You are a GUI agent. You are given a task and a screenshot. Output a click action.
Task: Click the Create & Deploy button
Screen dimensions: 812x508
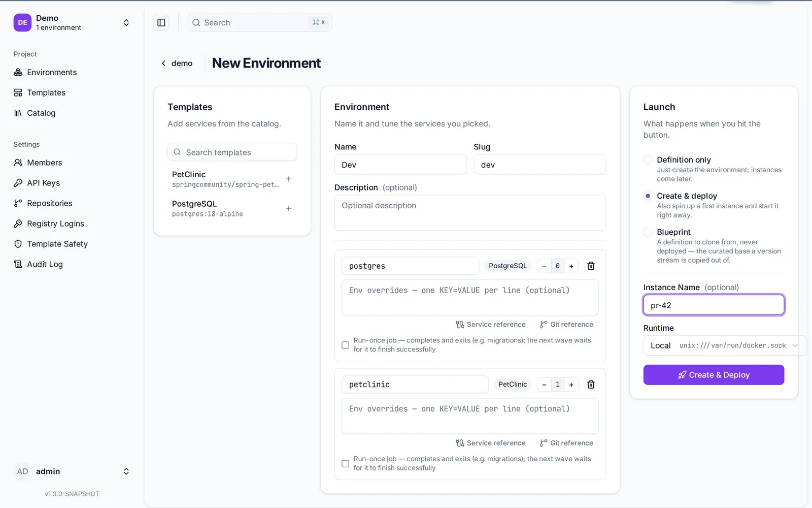pyautogui.click(x=714, y=375)
